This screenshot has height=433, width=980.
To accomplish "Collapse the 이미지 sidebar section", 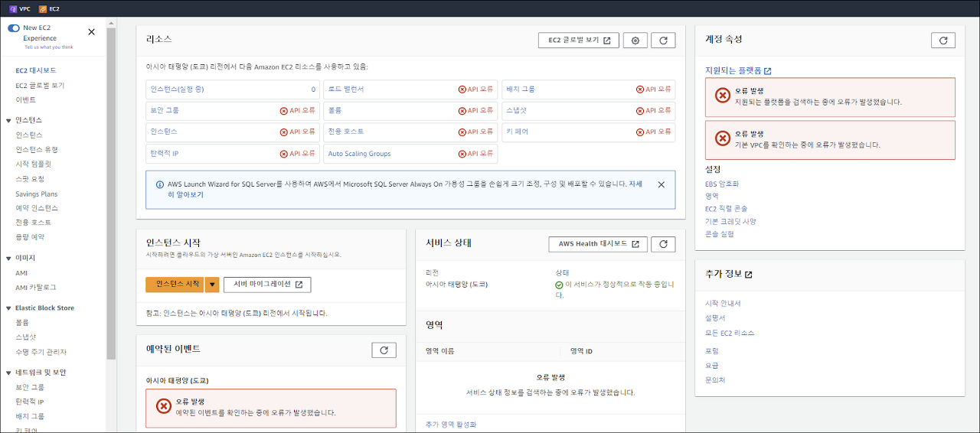I will coord(8,258).
